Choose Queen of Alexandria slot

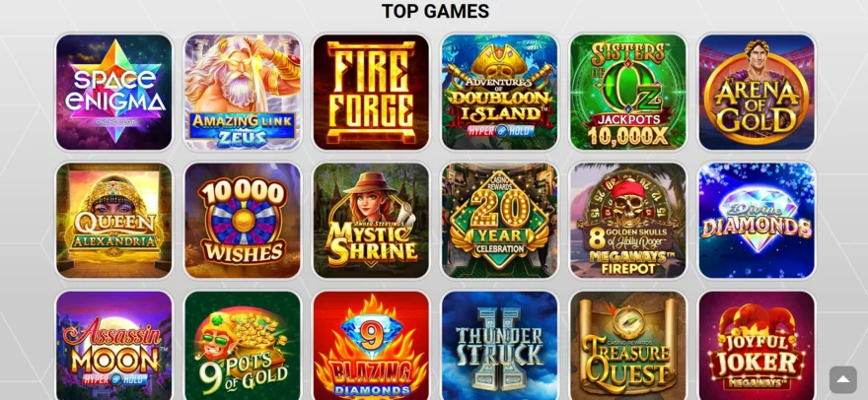(114, 220)
